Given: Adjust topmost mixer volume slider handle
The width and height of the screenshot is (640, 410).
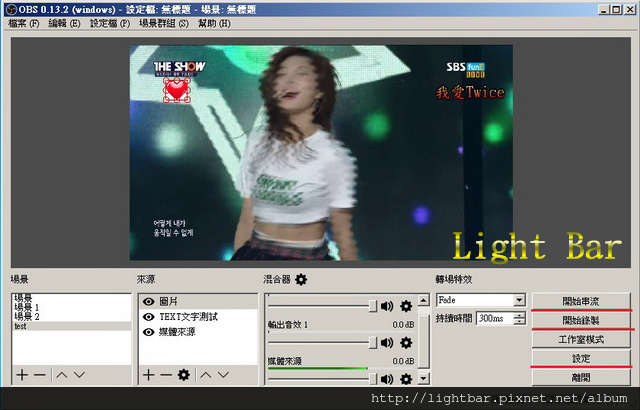Looking at the screenshot, I should (373, 306).
